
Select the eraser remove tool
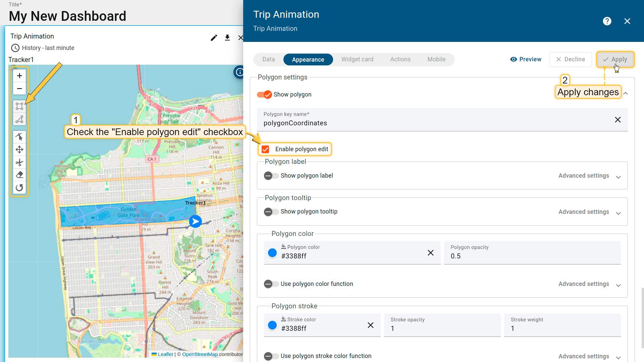click(x=19, y=175)
